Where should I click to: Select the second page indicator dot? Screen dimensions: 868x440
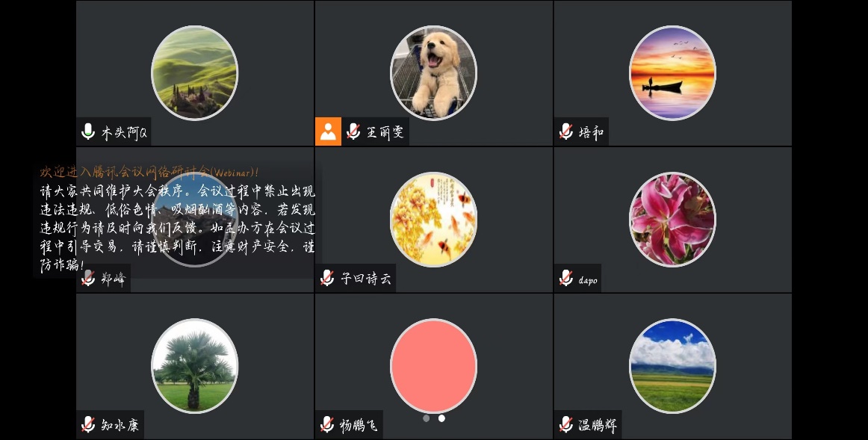(441, 418)
